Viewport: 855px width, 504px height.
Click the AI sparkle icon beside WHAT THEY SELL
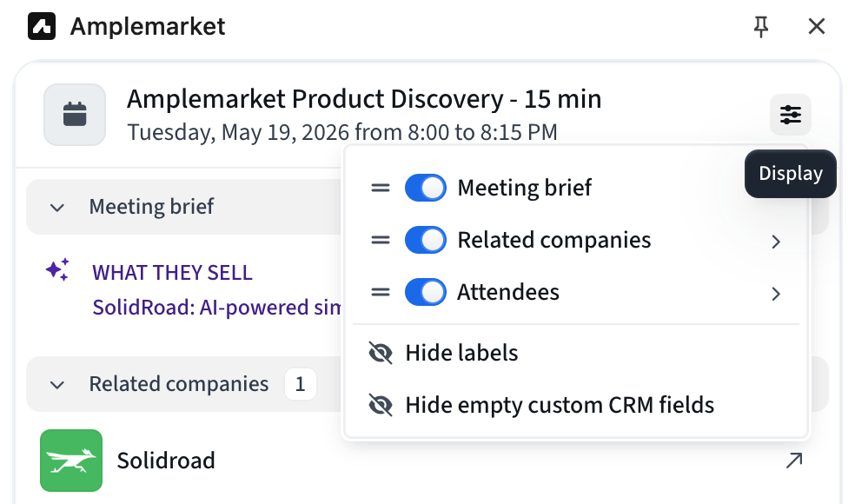57,269
